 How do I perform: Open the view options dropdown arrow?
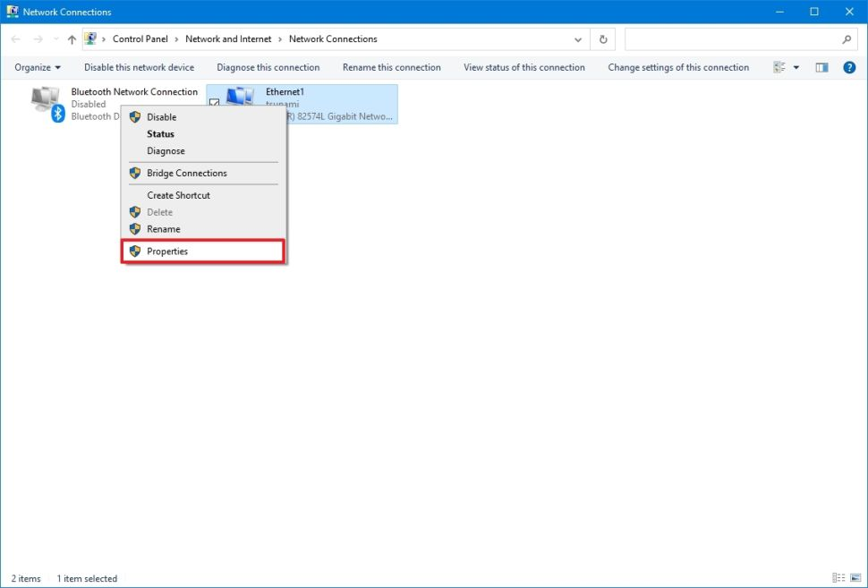(x=796, y=67)
